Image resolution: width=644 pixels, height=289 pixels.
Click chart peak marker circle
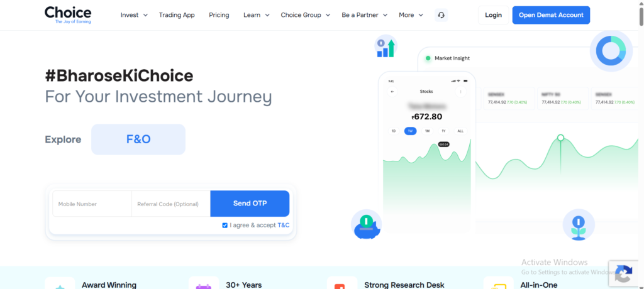[x=560, y=138]
